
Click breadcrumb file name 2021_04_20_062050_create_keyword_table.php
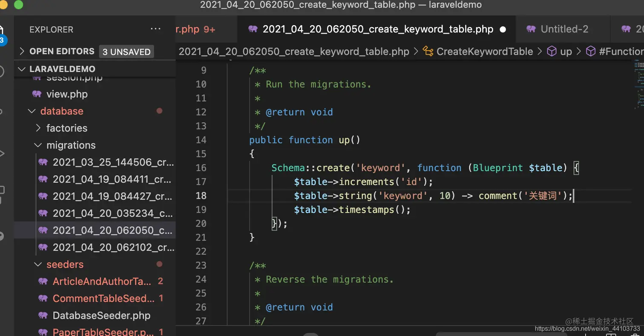[x=294, y=52]
